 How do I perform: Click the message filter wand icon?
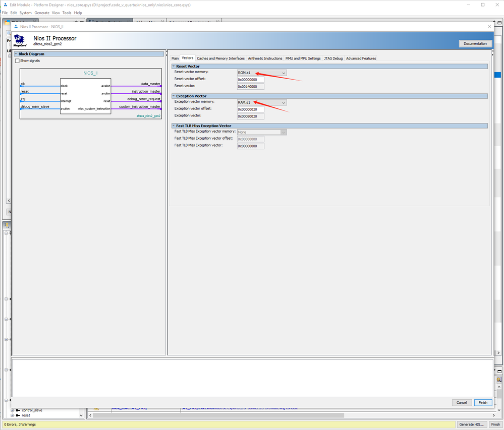[x=499, y=380]
